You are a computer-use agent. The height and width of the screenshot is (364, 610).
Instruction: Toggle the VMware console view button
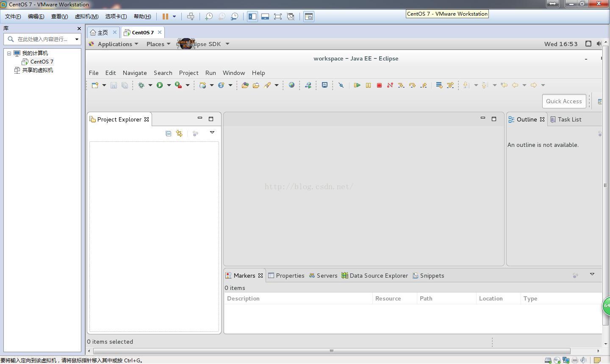[x=309, y=17]
